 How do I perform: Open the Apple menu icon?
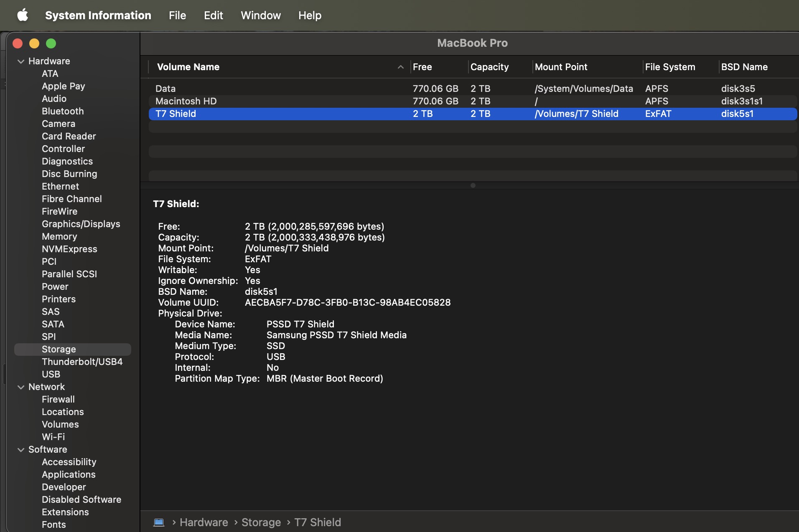[23, 15]
